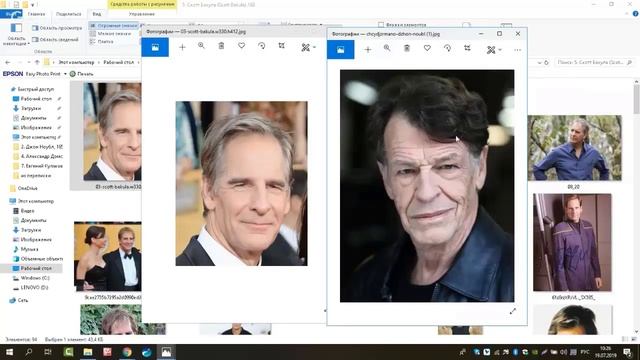Delete the photo in dzhon-noubl Photos window
Screen dimensions: 640x360
click(x=407, y=48)
